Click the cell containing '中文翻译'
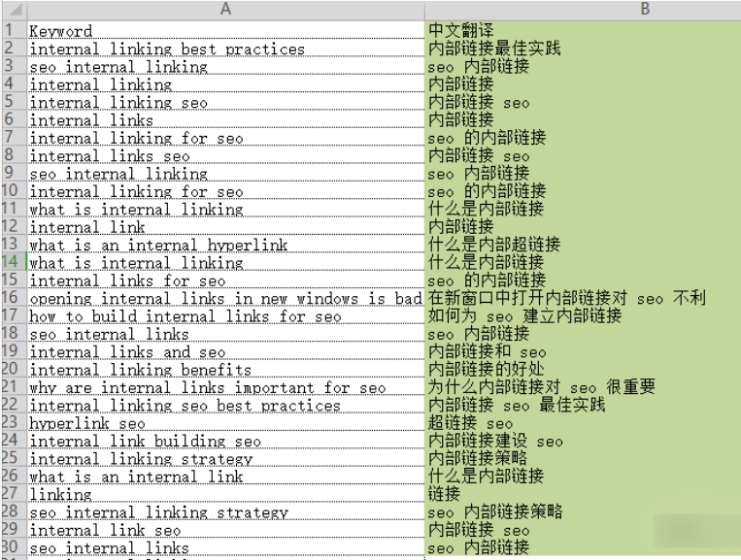741x560 pixels. tap(583, 30)
